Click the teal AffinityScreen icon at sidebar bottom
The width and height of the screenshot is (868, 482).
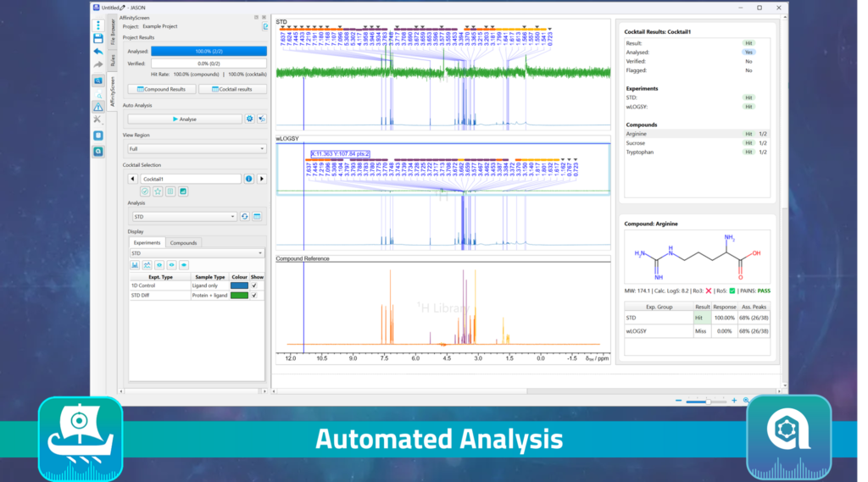point(98,151)
